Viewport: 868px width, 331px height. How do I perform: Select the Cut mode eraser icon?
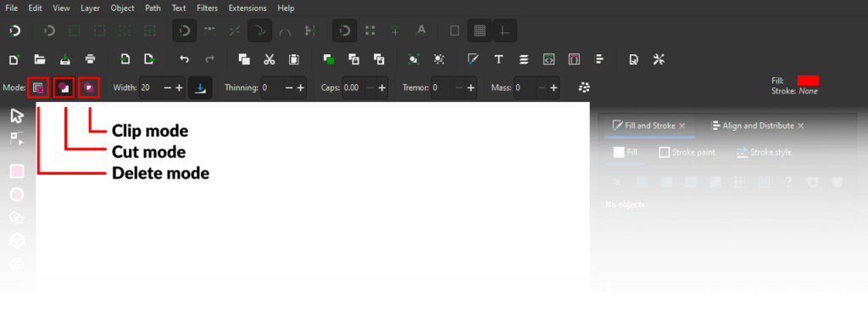click(64, 87)
